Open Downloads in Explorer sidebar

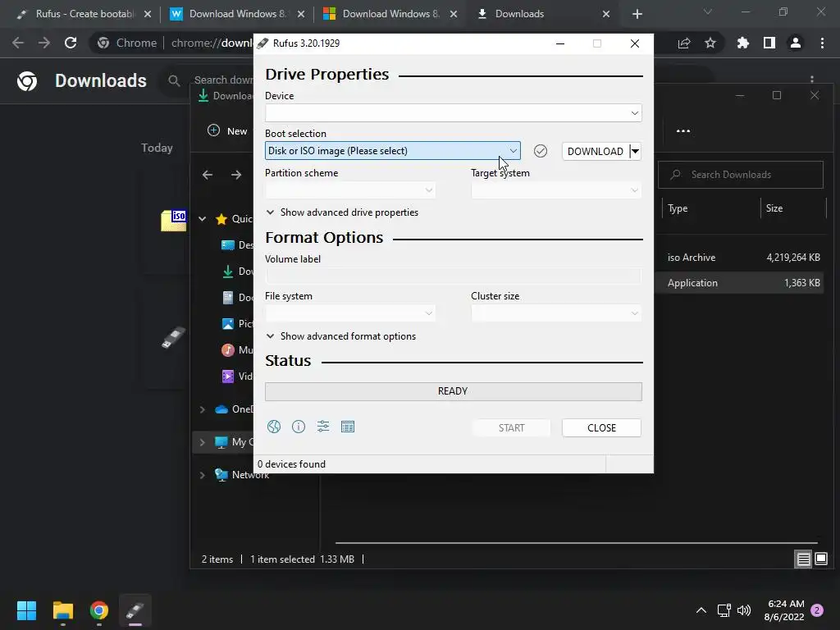[236, 271]
